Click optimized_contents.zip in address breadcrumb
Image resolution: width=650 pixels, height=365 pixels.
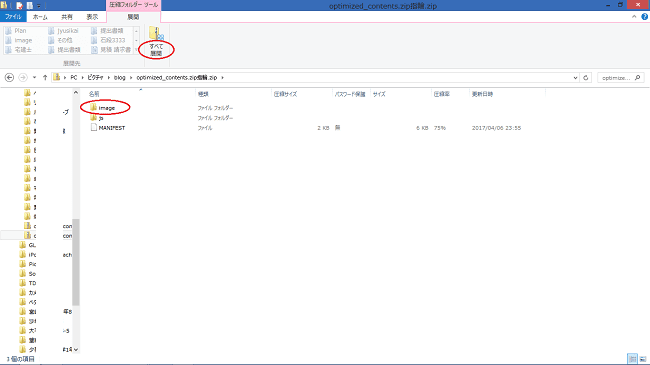point(177,78)
